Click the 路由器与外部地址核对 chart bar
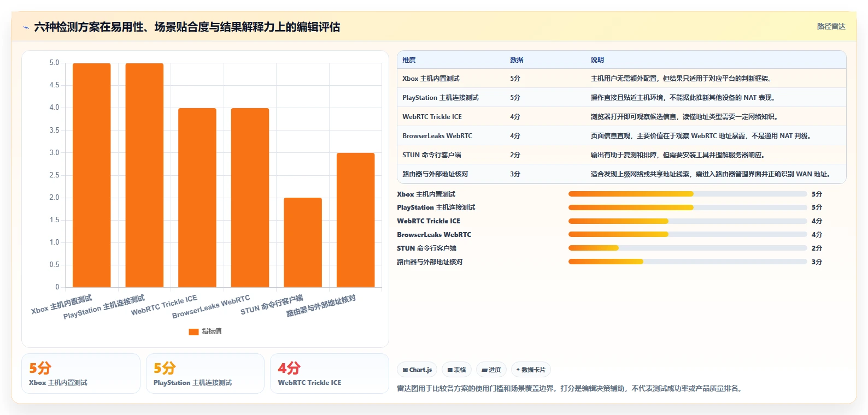The height and width of the screenshot is (415, 868). [x=356, y=220]
